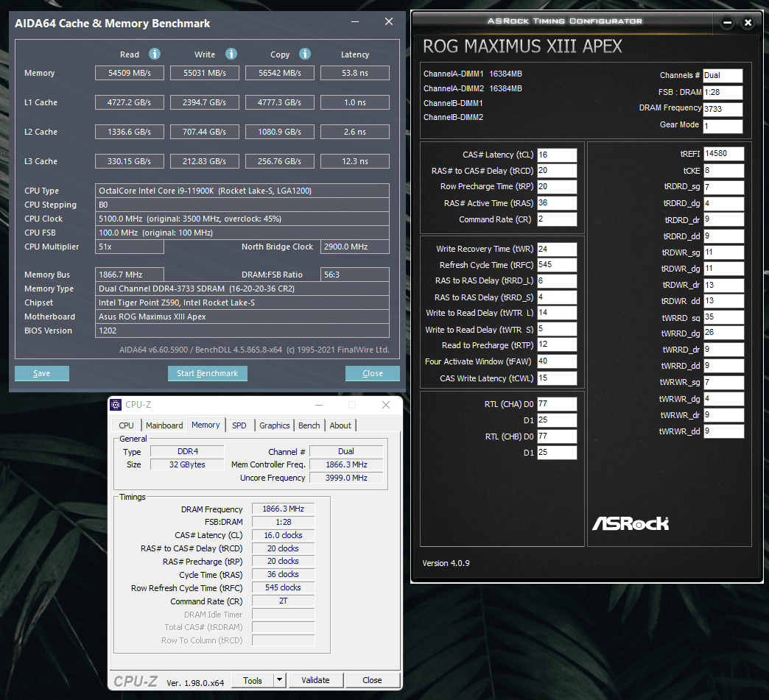The width and height of the screenshot is (769, 700).
Task: Click the Validate button in CPU-Z
Action: [x=316, y=680]
